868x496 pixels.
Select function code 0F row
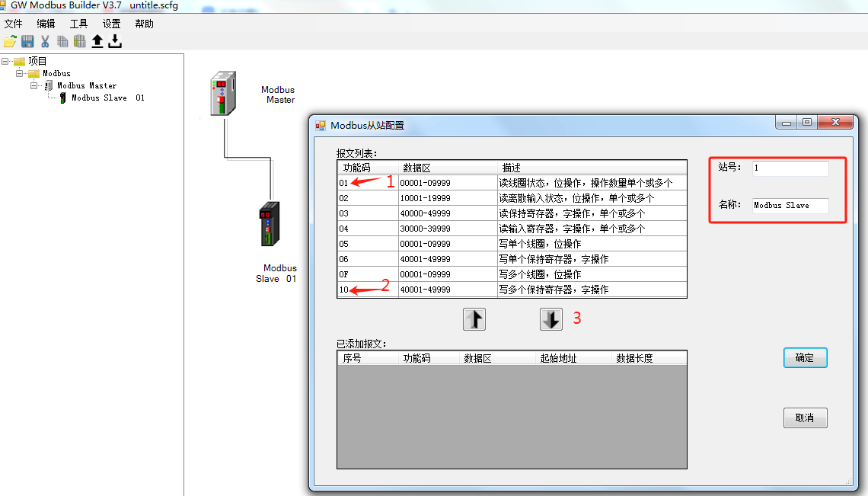pyautogui.click(x=512, y=274)
